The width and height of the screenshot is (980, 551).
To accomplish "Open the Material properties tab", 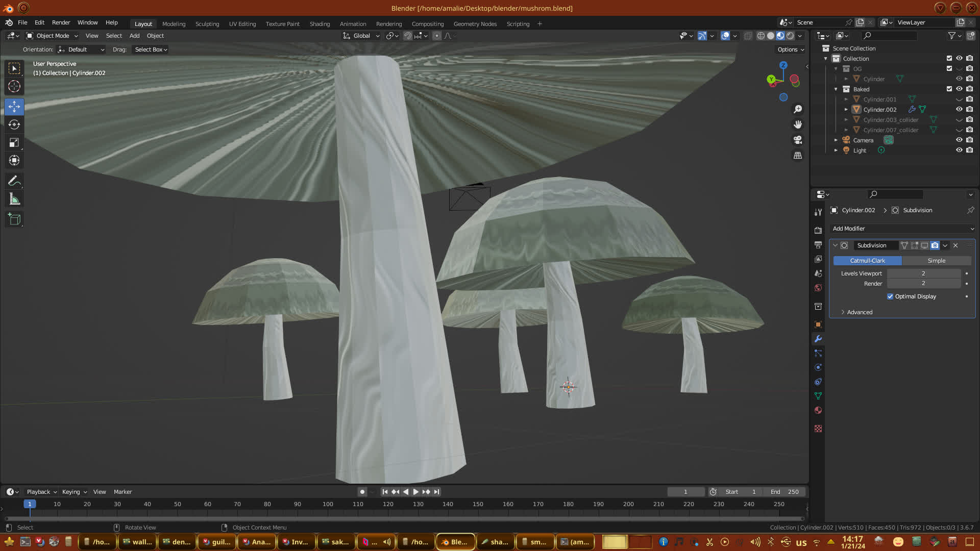I will pyautogui.click(x=818, y=410).
